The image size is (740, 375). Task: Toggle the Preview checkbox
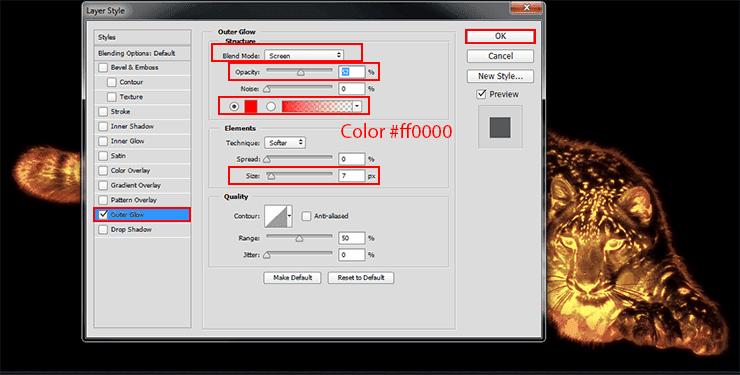(x=481, y=94)
